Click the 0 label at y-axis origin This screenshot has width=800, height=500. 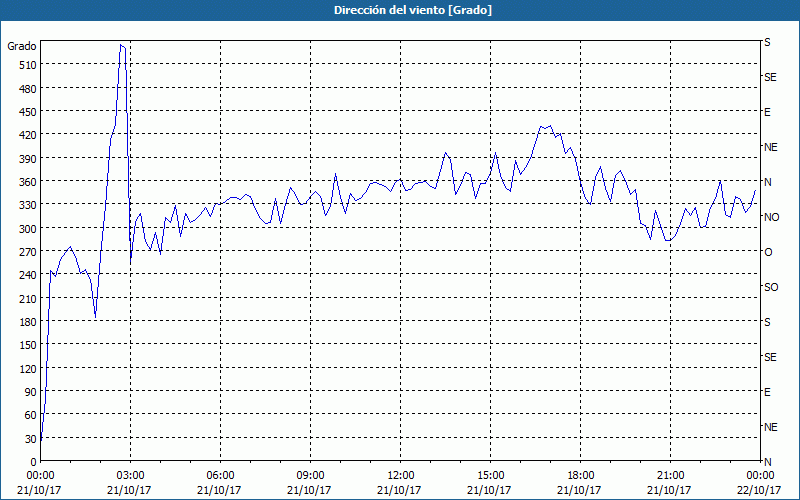pyautogui.click(x=34, y=462)
